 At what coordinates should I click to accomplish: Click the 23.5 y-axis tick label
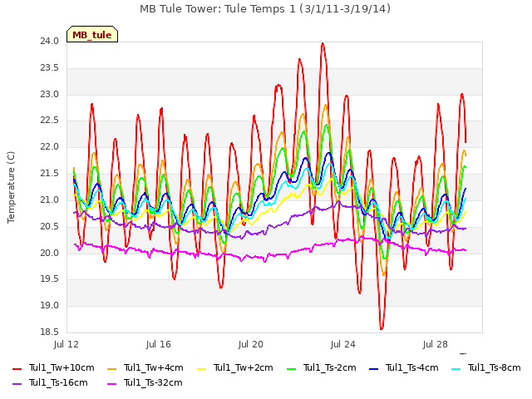(50, 68)
